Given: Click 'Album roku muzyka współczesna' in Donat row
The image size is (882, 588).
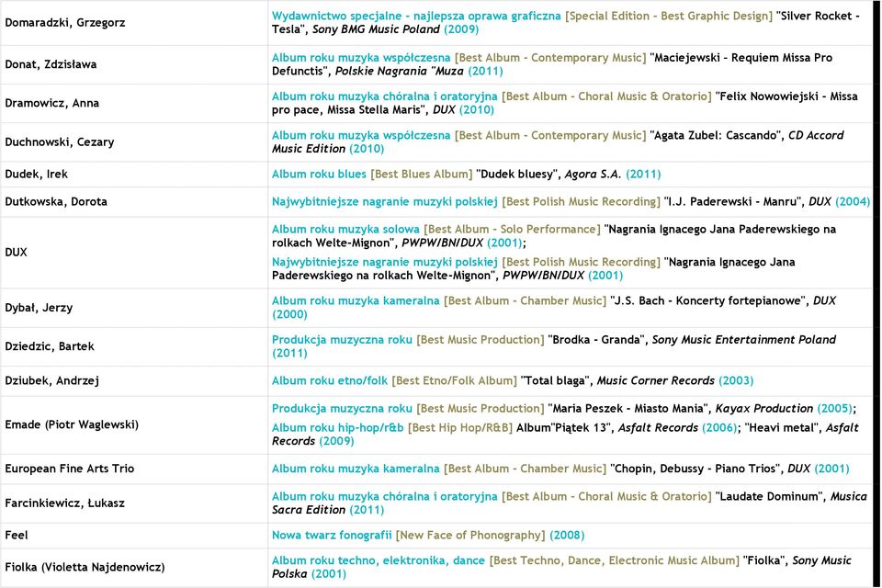Looking at the screenshot, I should [x=361, y=57].
